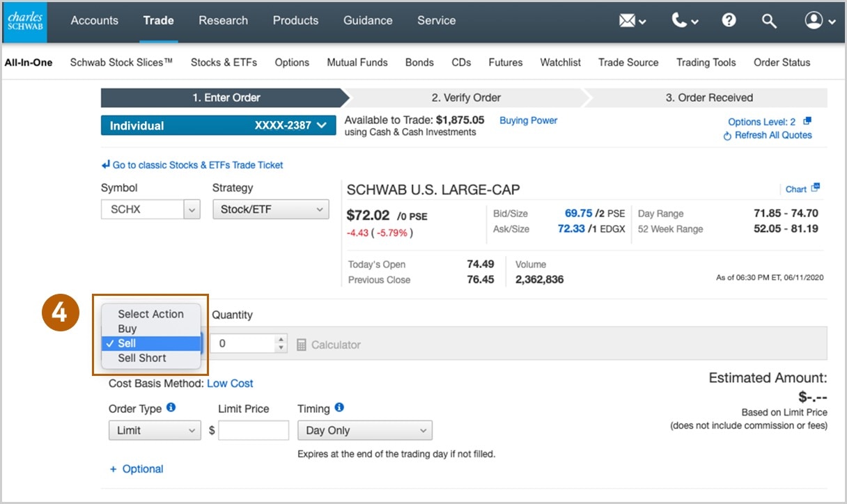Go to Options tab
Screen dimensions: 847x504
point(292,63)
